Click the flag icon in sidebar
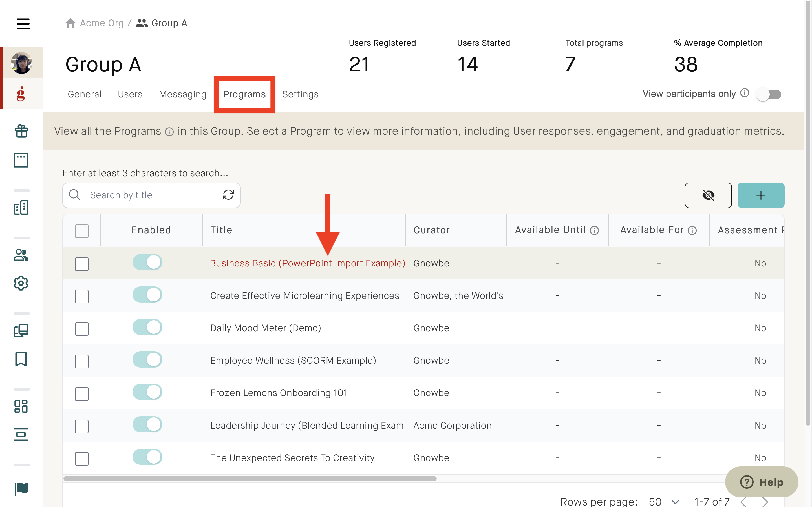This screenshot has height=507, width=812. [x=21, y=489]
